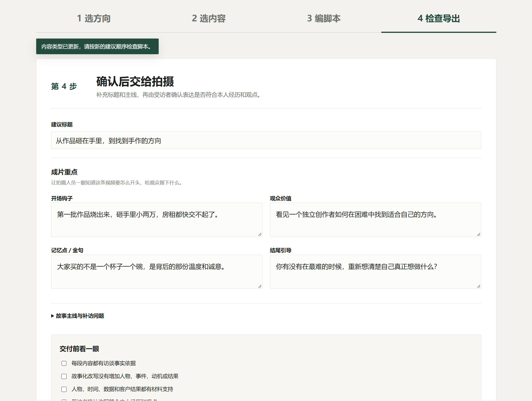532x401 pixels.
Task: Click the 内容类型已更新 notification banner
Action: tap(97, 46)
